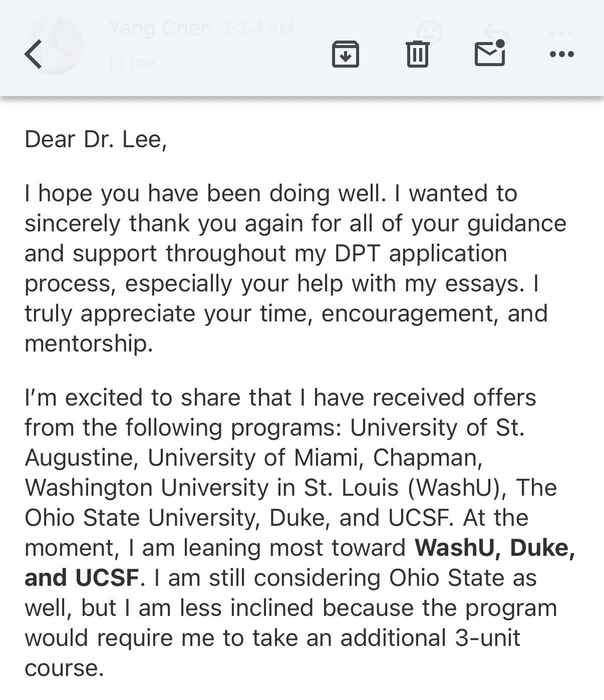The image size is (604, 700).
Task: Tap the faded three-dot message options
Action: click(561, 34)
